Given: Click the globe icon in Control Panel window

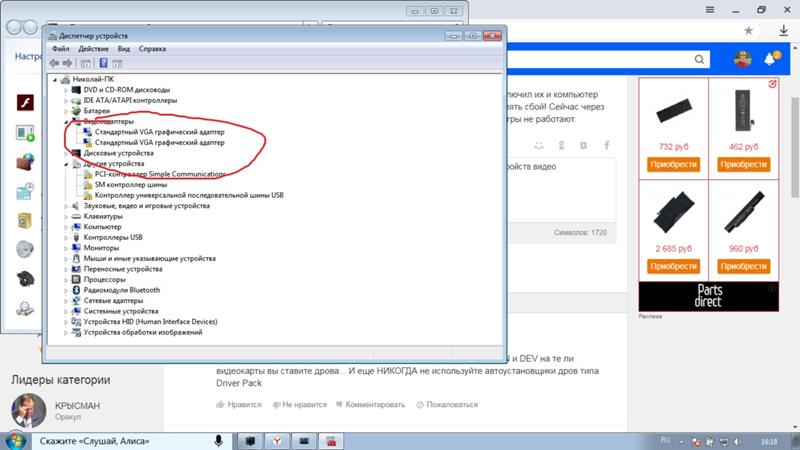Looking at the screenshot, I should click(25, 162).
